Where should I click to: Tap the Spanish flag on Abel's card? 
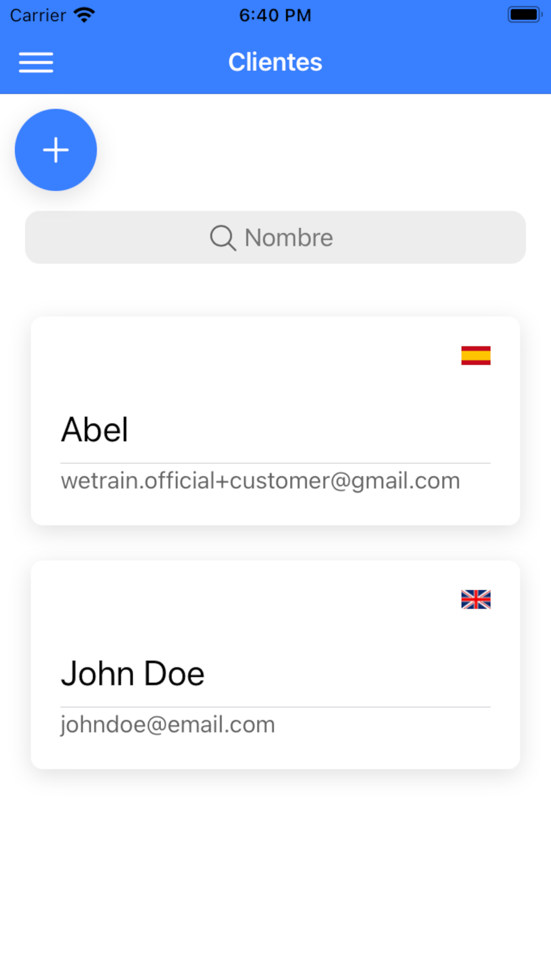(476, 356)
